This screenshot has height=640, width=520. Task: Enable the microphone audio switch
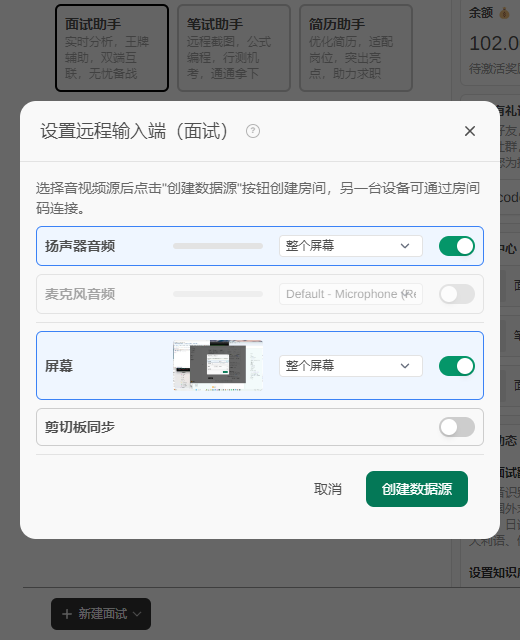point(457,294)
